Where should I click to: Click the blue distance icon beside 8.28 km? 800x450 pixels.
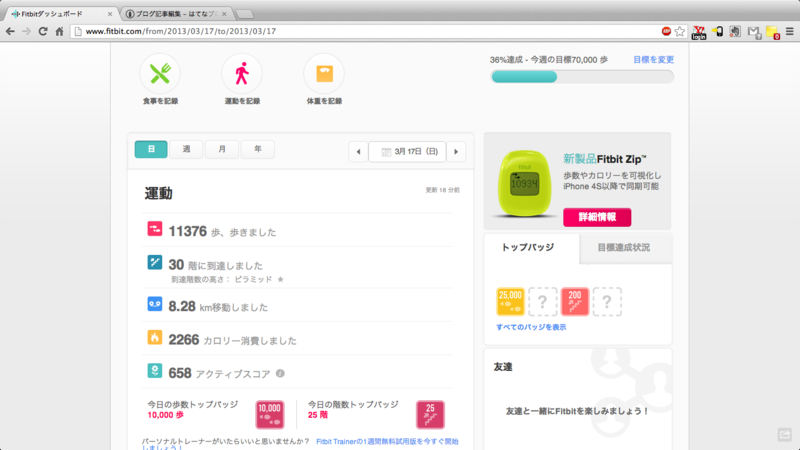point(155,304)
